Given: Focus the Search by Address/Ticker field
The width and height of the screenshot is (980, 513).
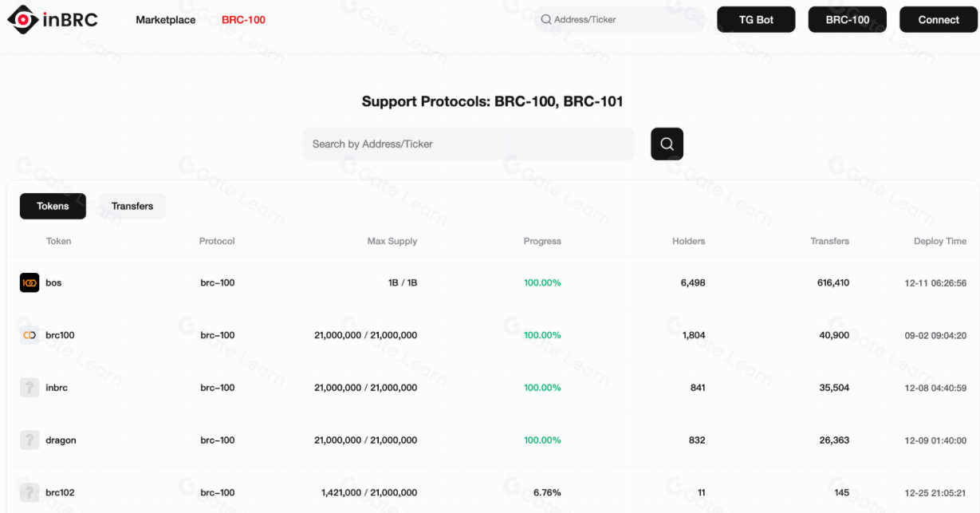Looking at the screenshot, I should point(468,144).
